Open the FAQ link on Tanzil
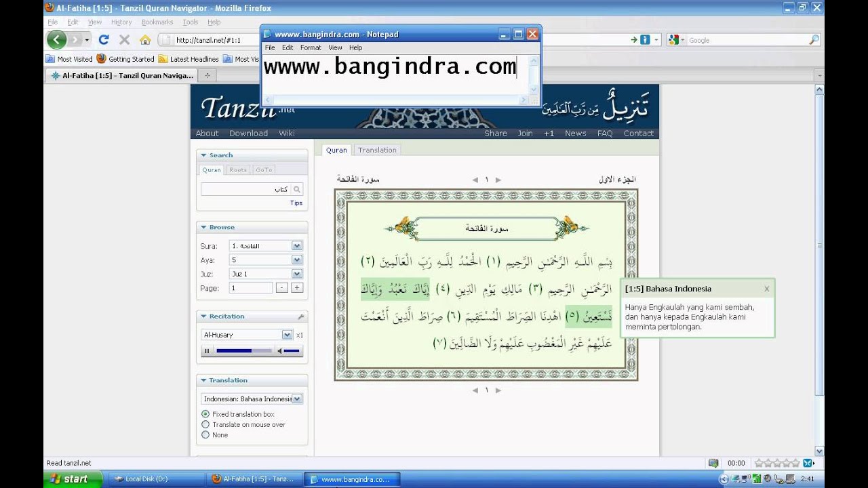 tap(605, 134)
